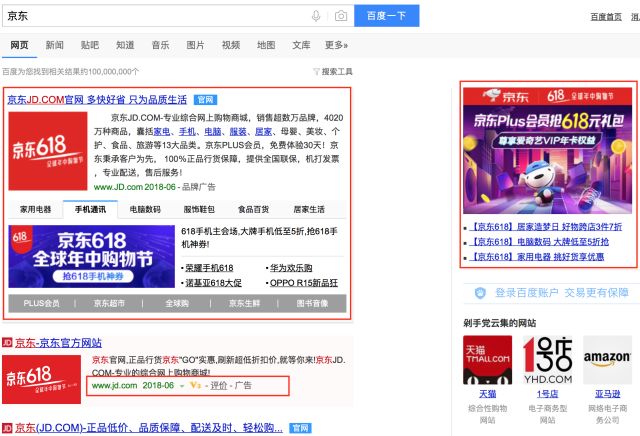Viewport: 640px width, 436px height.
Task: Click PLUS会员 in the gray bar
Action: [41, 303]
